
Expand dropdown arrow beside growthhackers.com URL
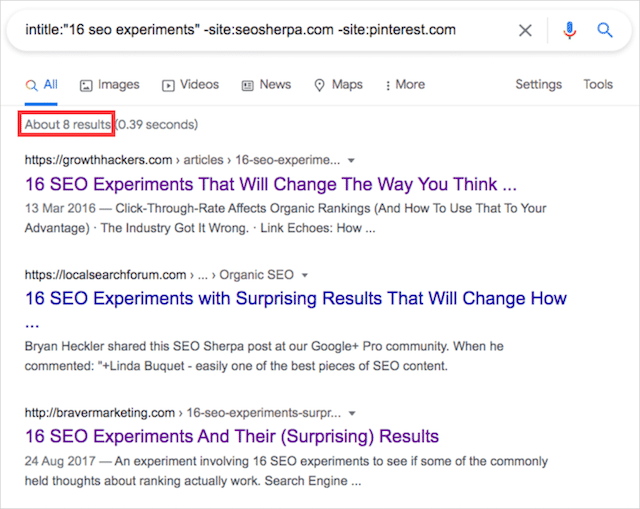click(351, 160)
